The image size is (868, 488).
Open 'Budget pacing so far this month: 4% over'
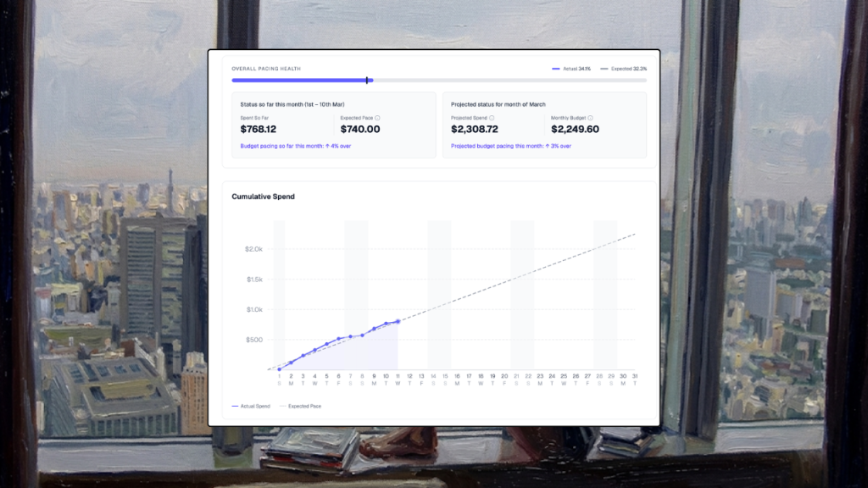pyautogui.click(x=296, y=146)
